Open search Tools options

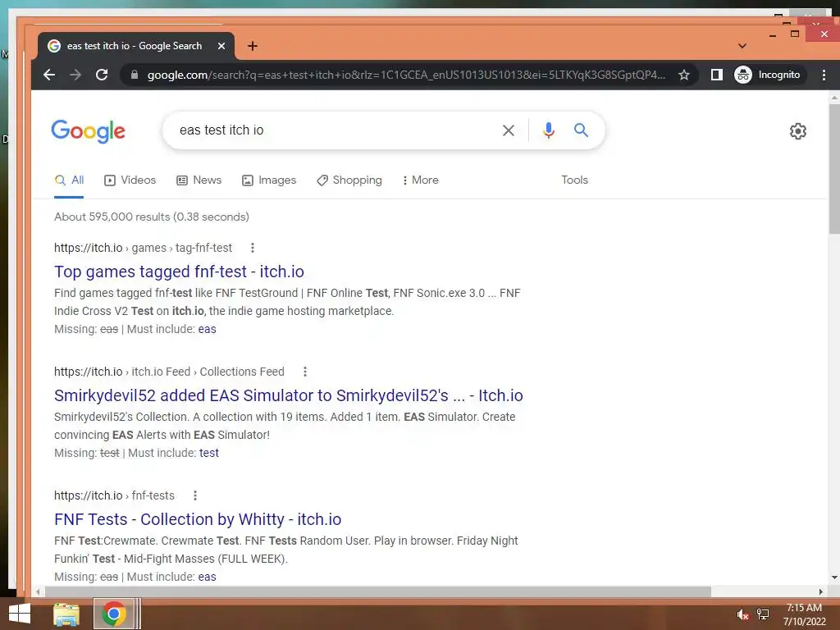(574, 180)
